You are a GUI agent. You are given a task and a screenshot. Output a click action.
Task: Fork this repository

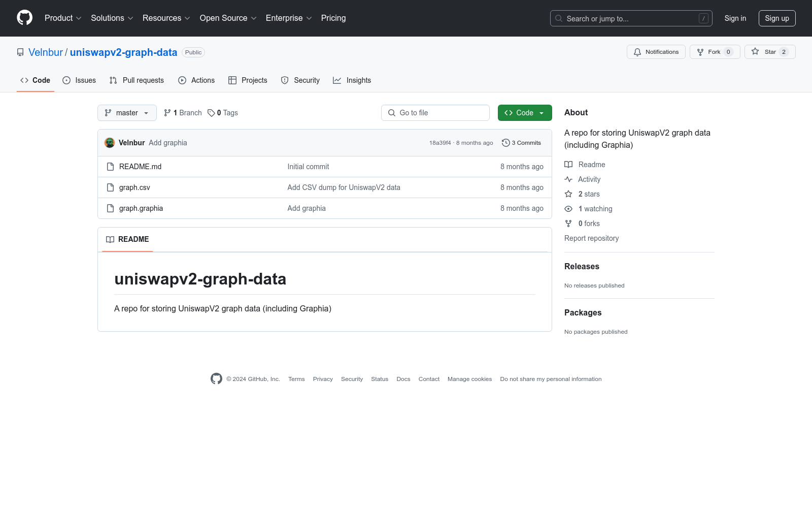coord(715,52)
